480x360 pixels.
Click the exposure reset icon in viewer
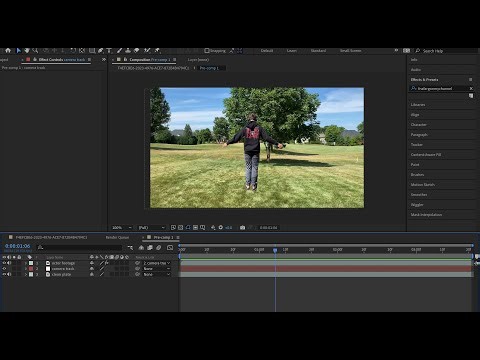(221, 227)
